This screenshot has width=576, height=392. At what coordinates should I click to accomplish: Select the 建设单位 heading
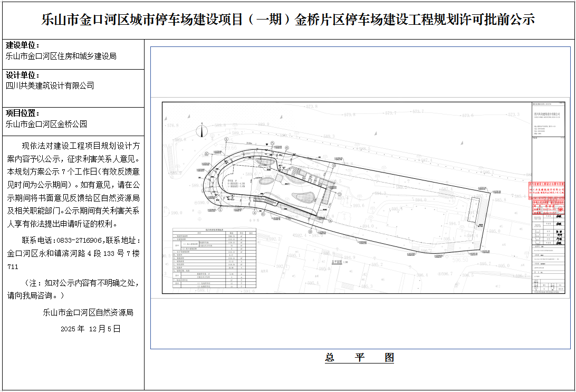point(22,45)
